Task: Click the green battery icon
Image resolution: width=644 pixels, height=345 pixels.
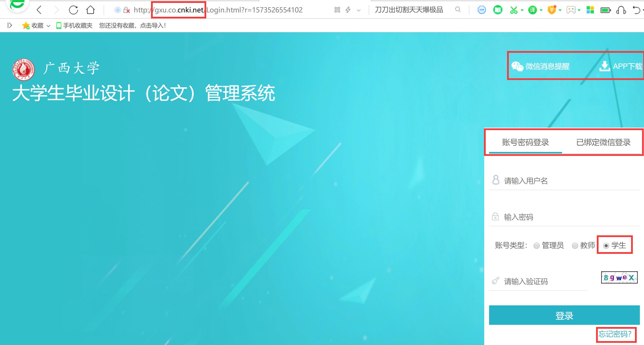Action: [x=606, y=10]
